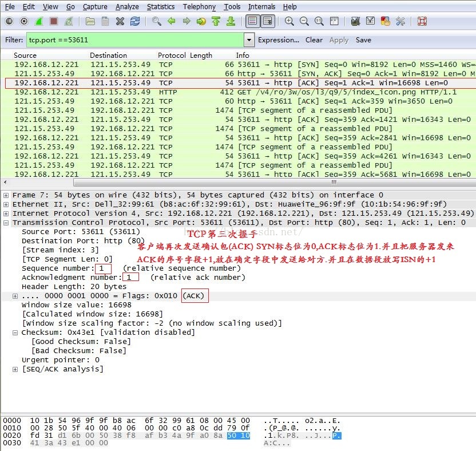This screenshot has height=451, width=476.
Task: Open the Telephony menu
Action: click(199, 7)
